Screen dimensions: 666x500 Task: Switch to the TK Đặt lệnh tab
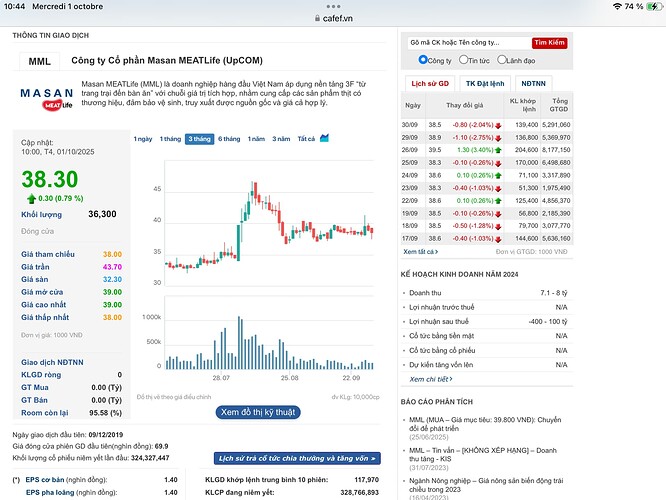pyautogui.click(x=485, y=84)
